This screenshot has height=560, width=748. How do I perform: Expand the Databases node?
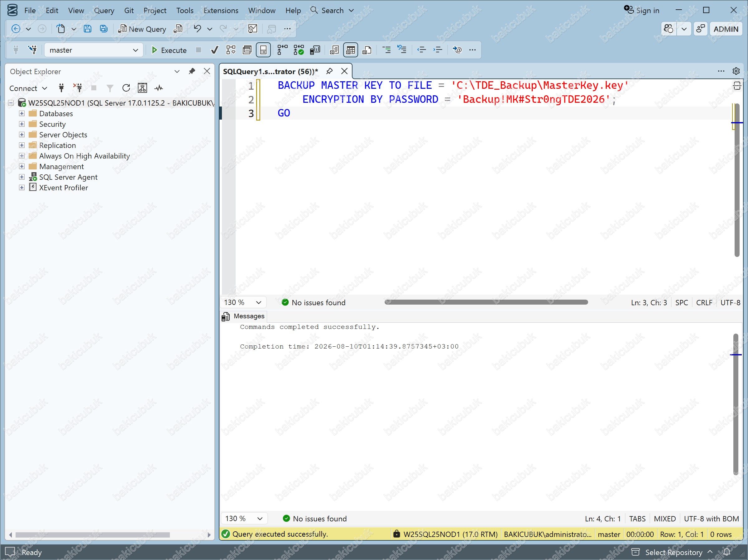coord(22,113)
